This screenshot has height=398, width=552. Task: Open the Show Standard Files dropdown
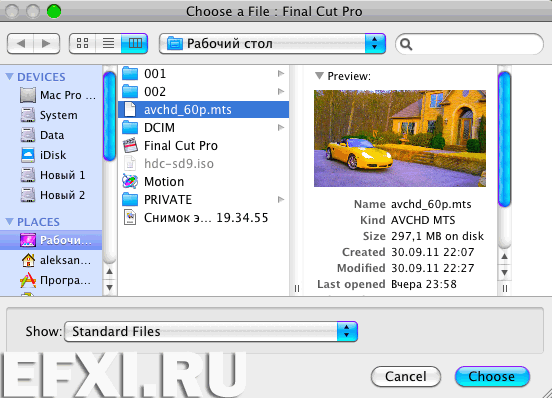pos(211,331)
